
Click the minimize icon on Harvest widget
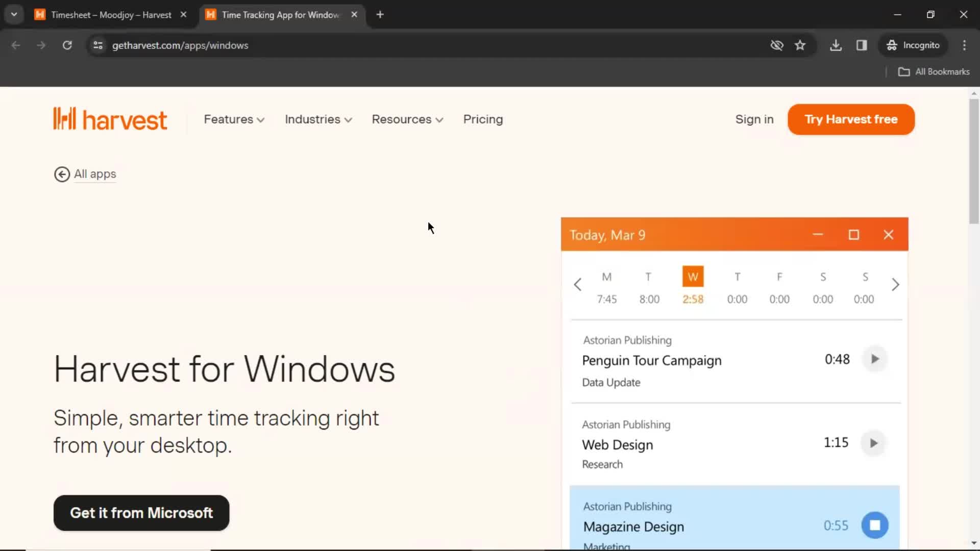click(818, 235)
